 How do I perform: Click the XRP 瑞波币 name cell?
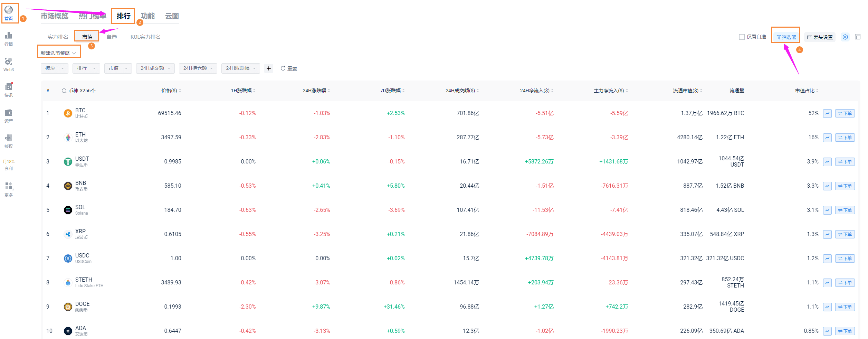(82, 234)
